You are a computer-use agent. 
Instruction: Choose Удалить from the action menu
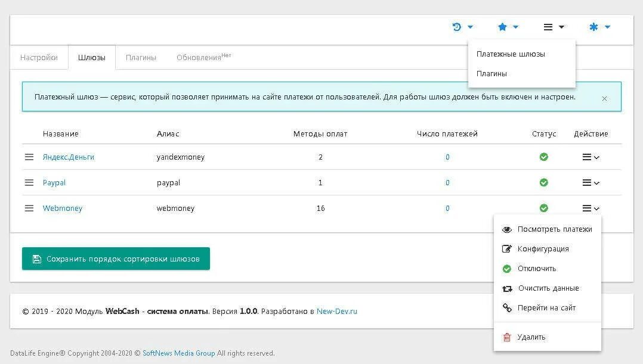(x=548, y=337)
